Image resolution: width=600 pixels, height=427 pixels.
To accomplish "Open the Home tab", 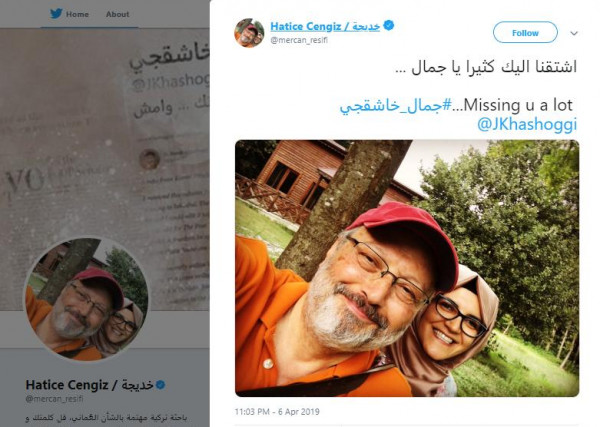I will pos(77,14).
